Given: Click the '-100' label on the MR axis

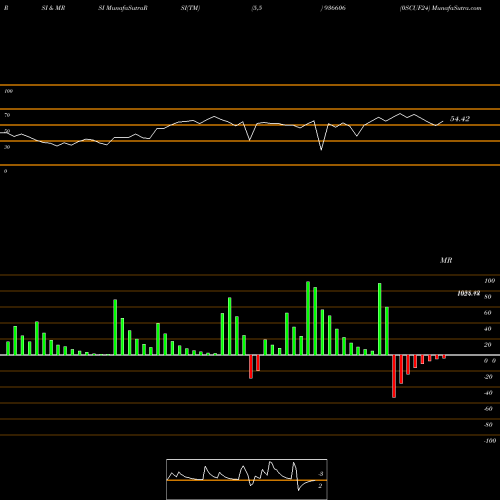Looking at the screenshot, I should pos(490,441).
